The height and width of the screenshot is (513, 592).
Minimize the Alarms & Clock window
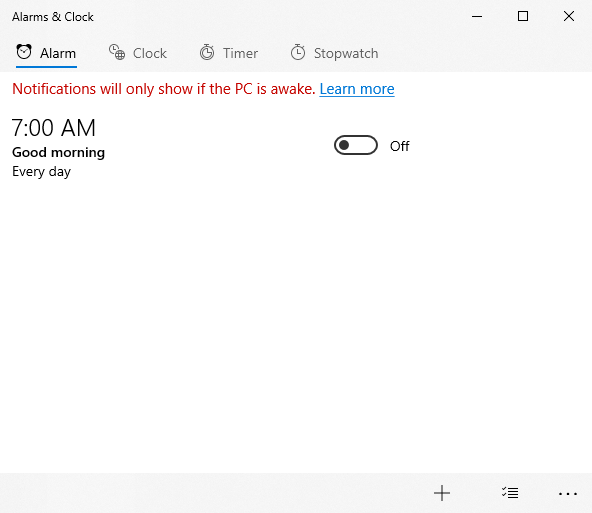pos(477,16)
